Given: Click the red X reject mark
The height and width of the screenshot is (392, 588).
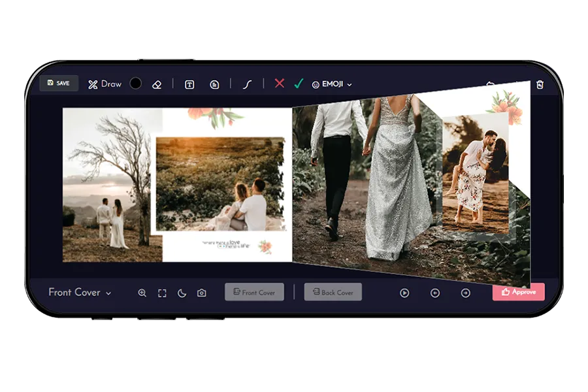Looking at the screenshot, I should [280, 83].
